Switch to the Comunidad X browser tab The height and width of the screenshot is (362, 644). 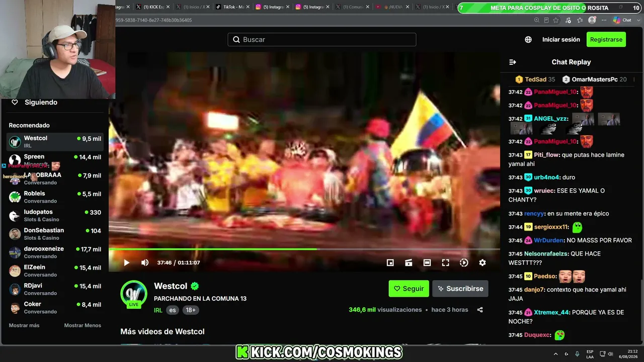(x=352, y=7)
